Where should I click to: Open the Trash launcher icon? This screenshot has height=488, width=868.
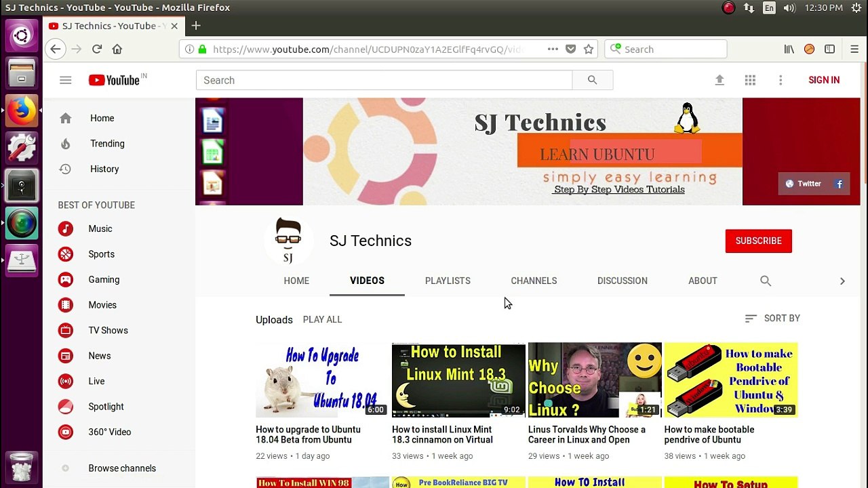[22, 467]
